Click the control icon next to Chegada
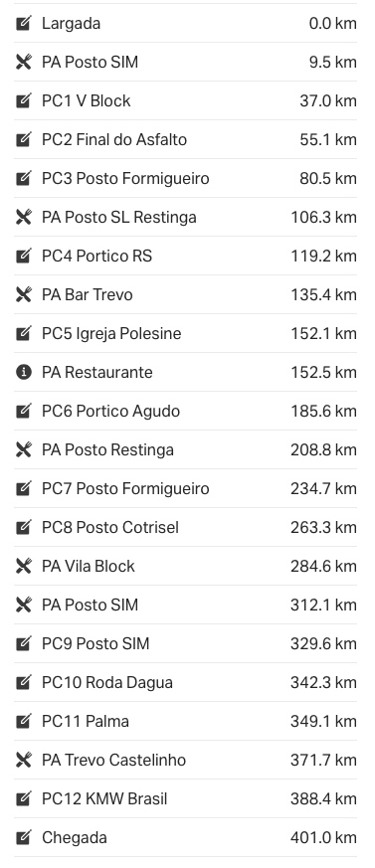This screenshot has height=868, width=375. click(23, 837)
